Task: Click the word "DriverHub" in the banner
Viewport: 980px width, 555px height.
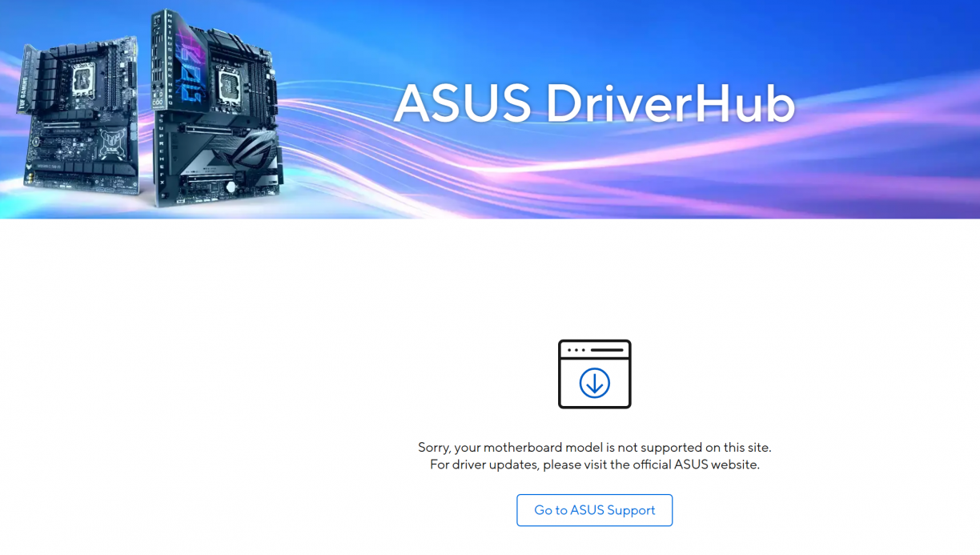Action: pos(671,103)
